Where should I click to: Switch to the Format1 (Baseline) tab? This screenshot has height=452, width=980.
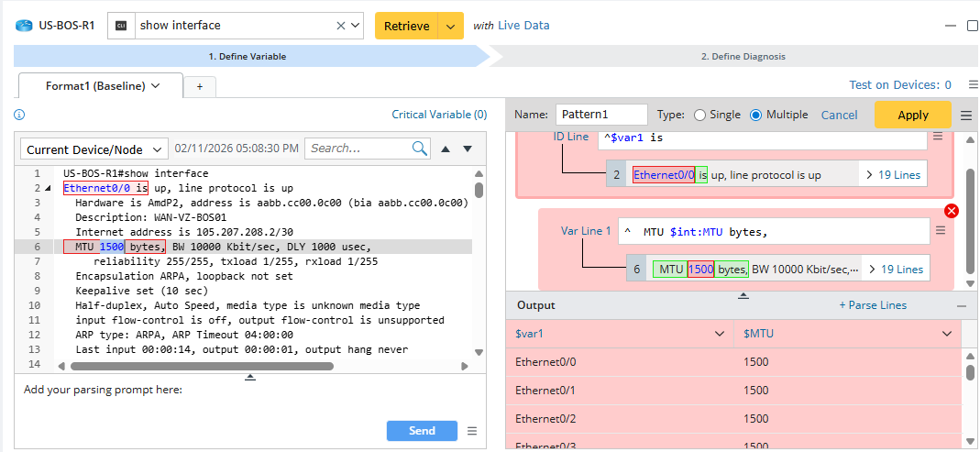pos(95,85)
